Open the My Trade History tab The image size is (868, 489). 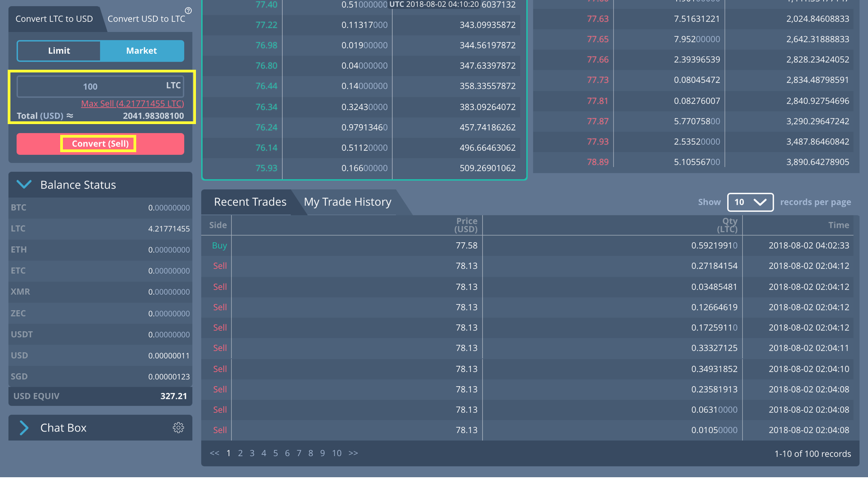[347, 202]
